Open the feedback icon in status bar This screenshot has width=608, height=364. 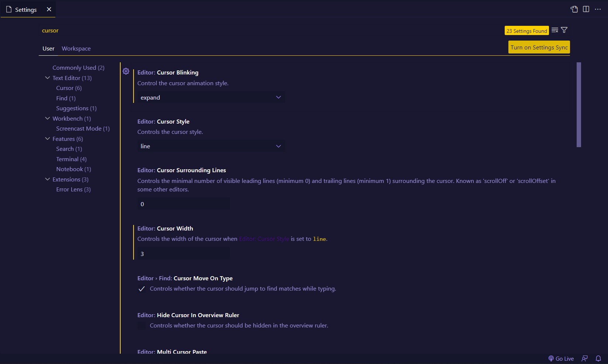coord(584,358)
